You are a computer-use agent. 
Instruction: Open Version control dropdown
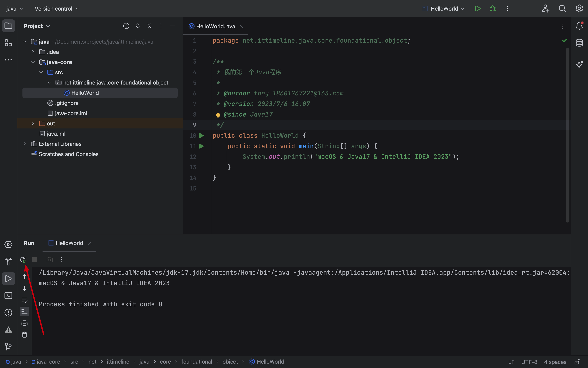[57, 9]
